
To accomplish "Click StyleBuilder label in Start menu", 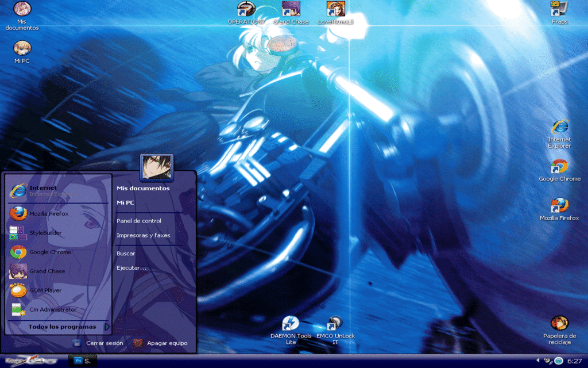I will (45, 233).
